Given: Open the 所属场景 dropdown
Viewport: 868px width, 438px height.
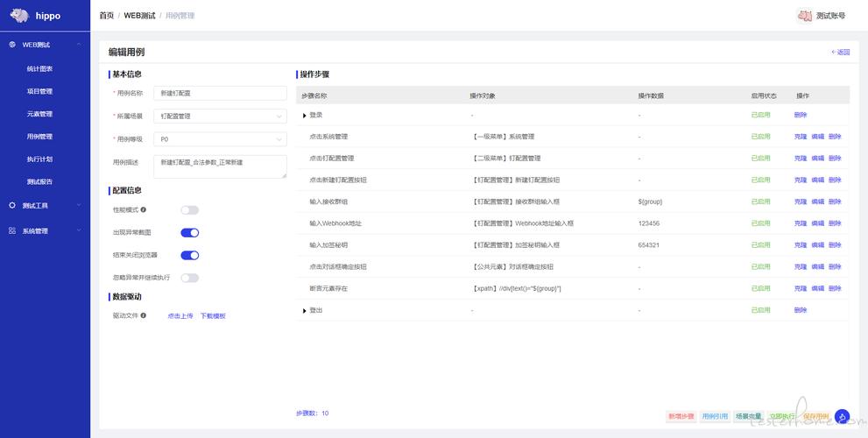Looking at the screenshot, I should click(221, 117).
